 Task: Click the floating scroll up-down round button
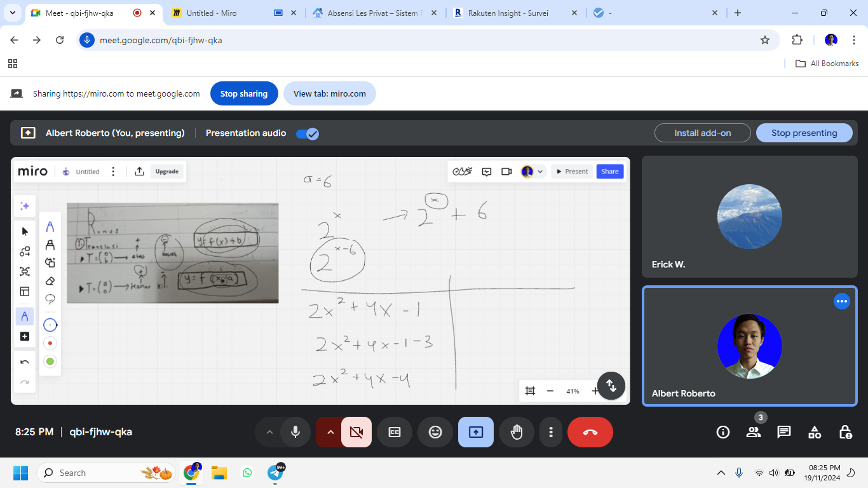[x=611, y=386]
